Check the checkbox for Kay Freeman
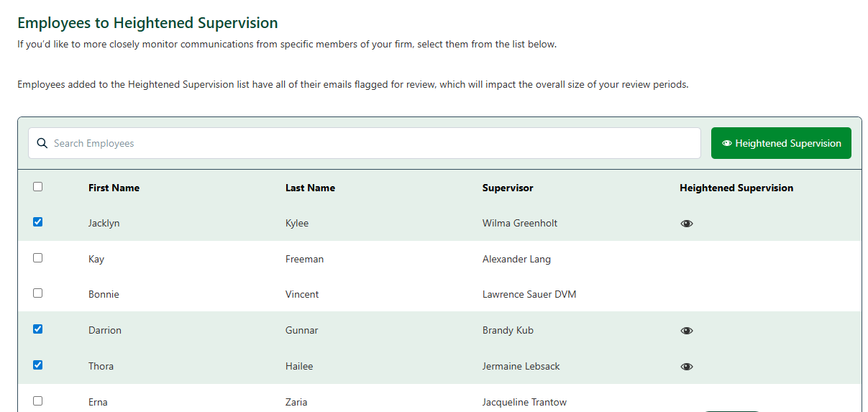This screenshot has height=412, width=868. pos(38,258)
